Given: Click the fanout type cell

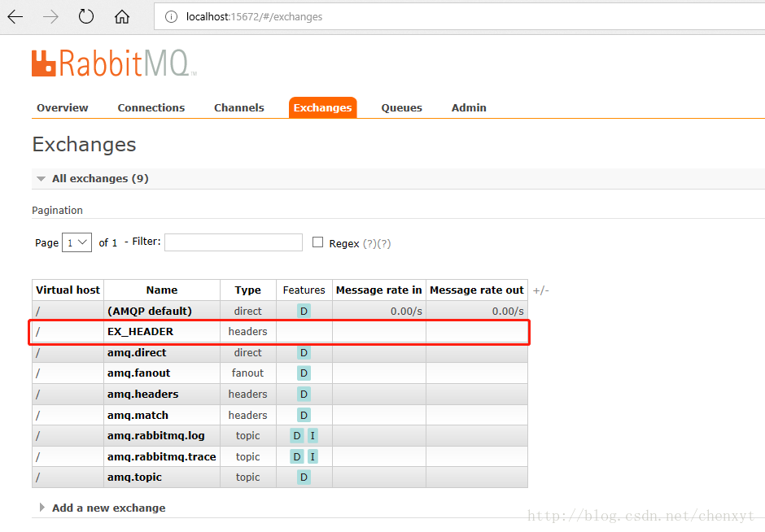Looking at the screenshot, I should click(248, 373).
